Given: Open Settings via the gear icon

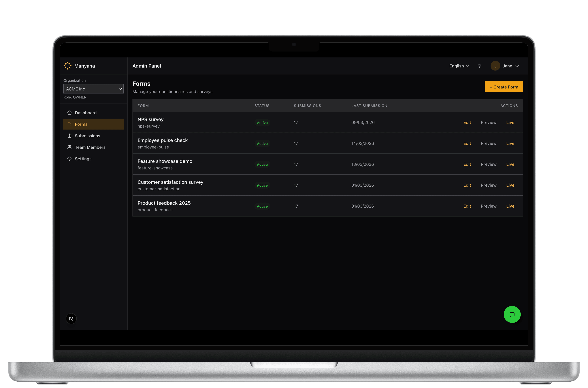Looking at the screenshot, I should (70, 159).
